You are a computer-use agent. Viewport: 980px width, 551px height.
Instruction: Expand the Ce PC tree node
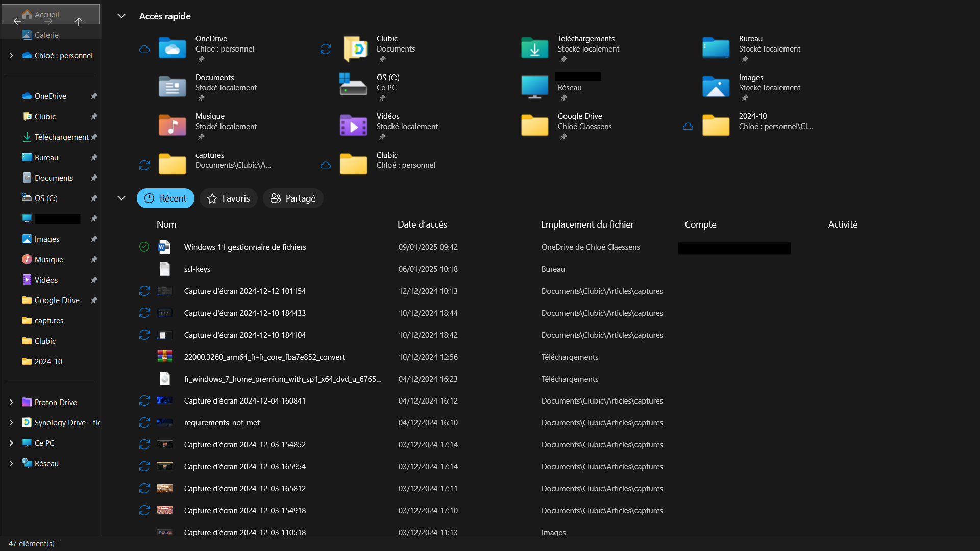11,443
